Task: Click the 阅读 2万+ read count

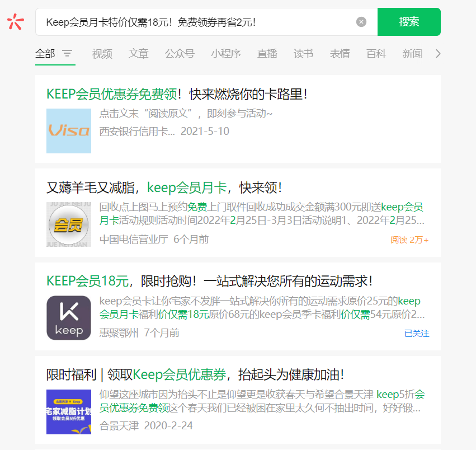Action: 409,240
